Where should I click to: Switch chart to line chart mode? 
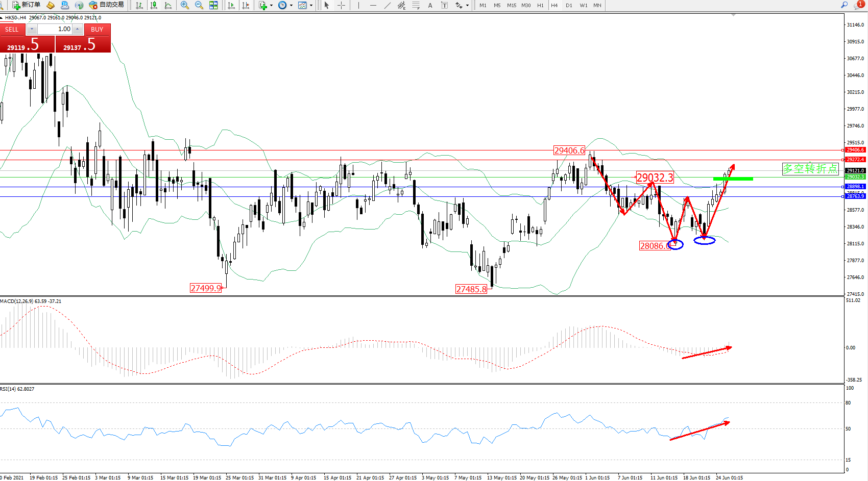168,5
